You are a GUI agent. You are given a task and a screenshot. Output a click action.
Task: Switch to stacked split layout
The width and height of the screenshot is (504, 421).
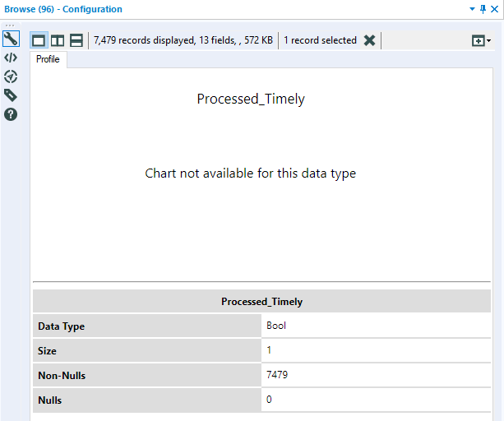click(76, 40)
